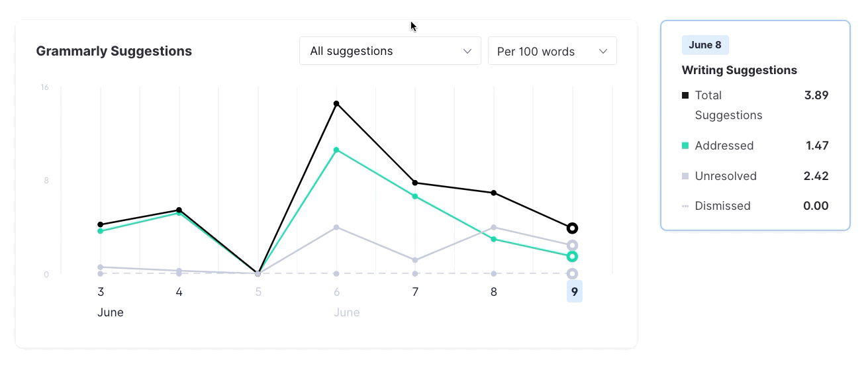Click the gray unresolved ring marker on June 9
Screen dimensions: 868x368
(573, 246)
